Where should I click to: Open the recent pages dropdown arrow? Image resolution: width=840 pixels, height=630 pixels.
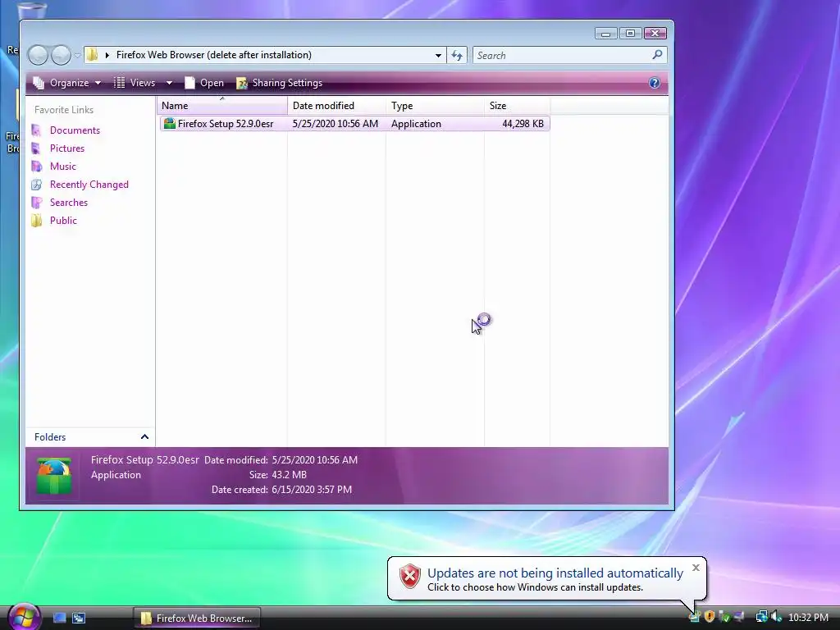pos(78,55)
